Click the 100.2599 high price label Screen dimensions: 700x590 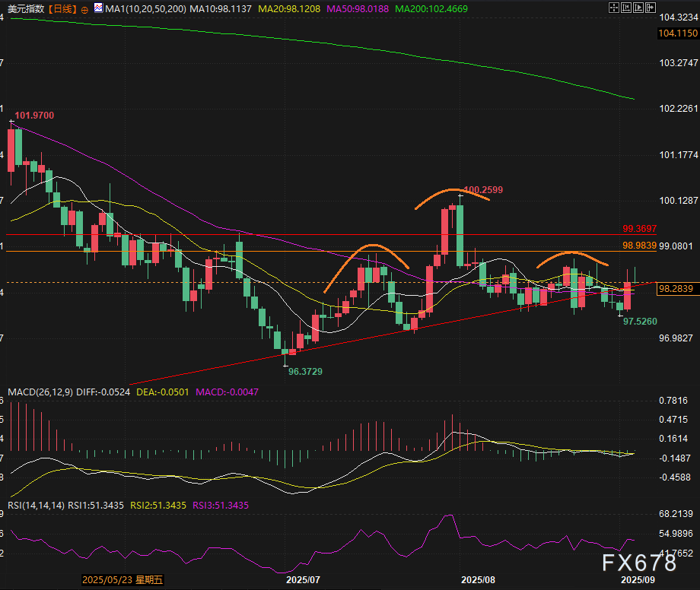pyautogui.click(x=482, y=189)
